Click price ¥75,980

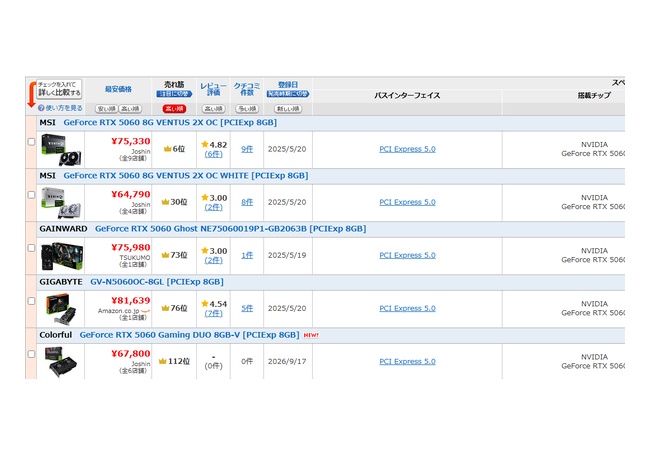click(x=131, y=247)
